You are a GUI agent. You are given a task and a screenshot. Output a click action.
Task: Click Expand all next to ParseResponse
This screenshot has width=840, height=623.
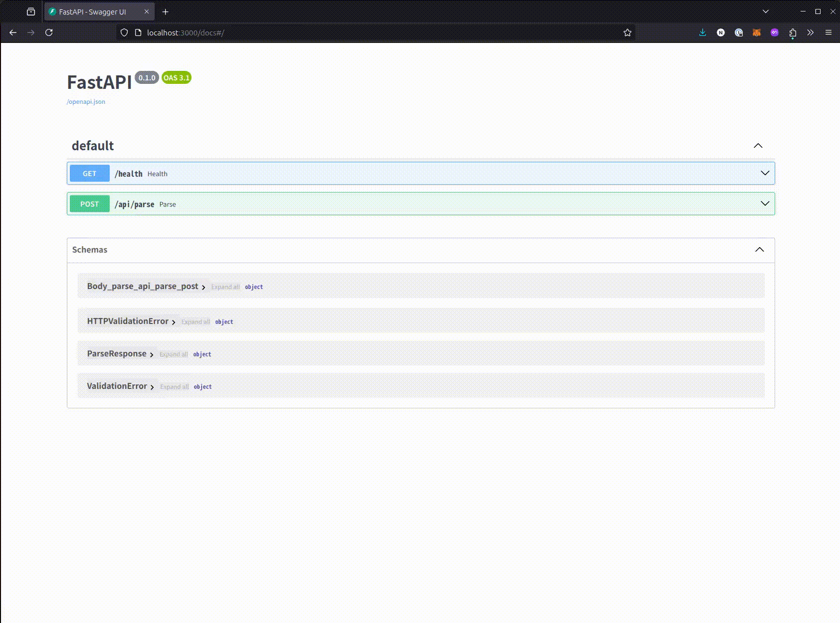coord(174,354)
